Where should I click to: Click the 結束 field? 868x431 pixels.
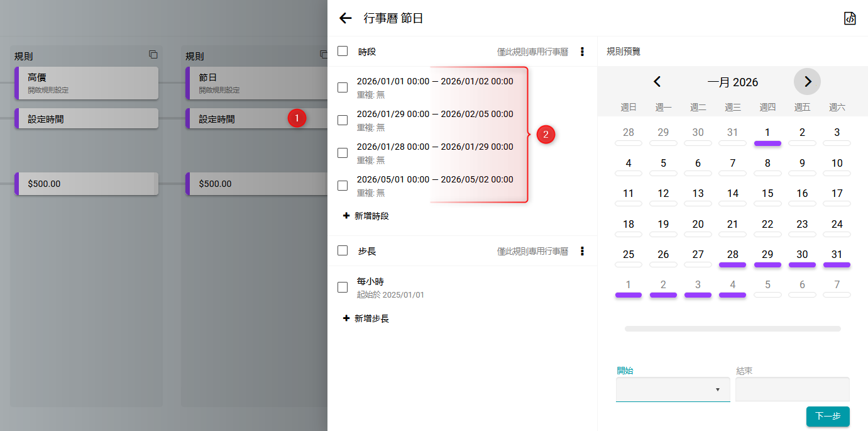pyautogui.click(x=792, y=389)
